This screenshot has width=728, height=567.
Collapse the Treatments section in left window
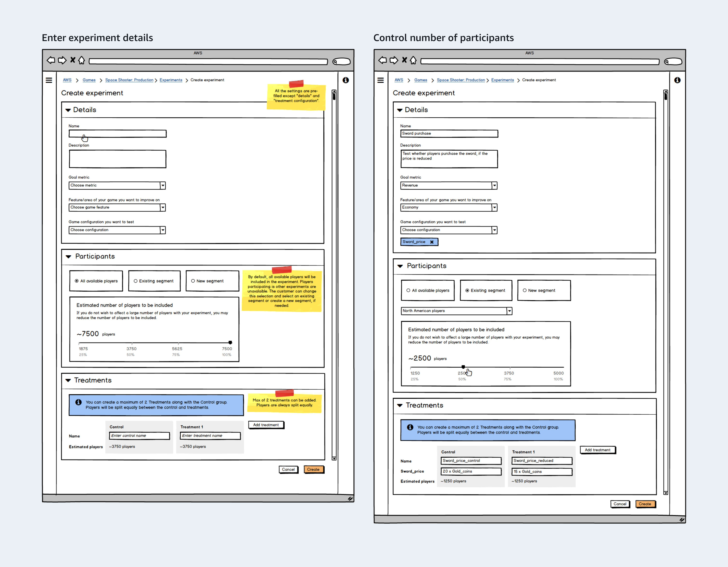pos(68,380)
